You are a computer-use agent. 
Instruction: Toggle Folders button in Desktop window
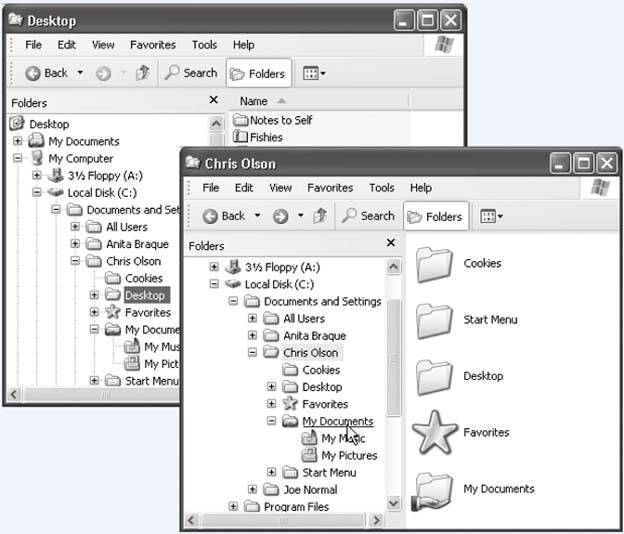click(259, 73)
